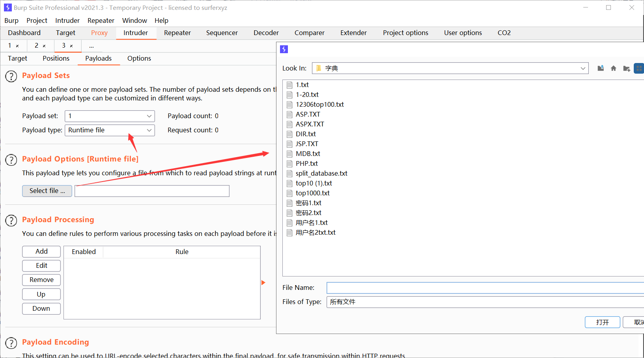Click the Enabled column header
This screenshot has width=644, height=358.
(x=84, y=252)
